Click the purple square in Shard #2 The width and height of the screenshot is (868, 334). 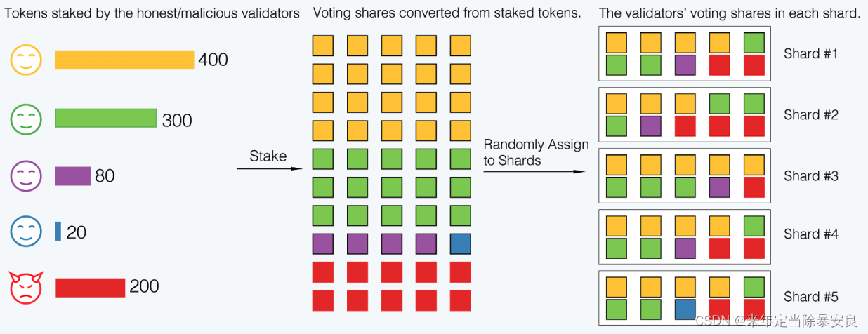pos(650,126)
